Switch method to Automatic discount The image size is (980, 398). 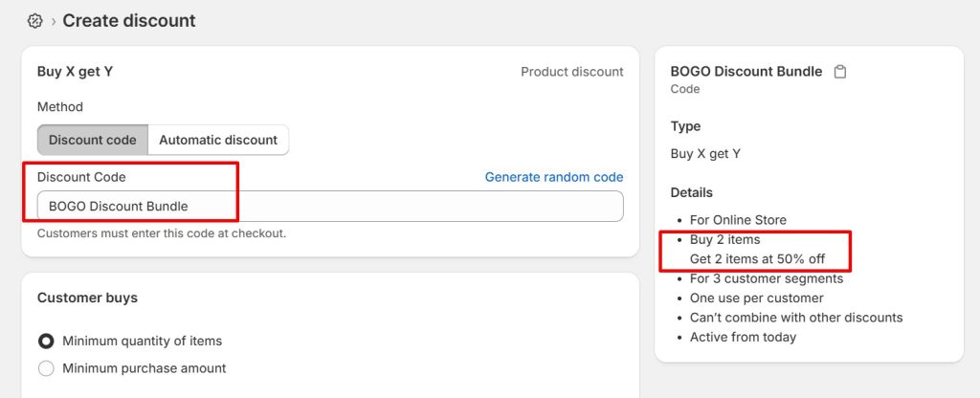click(218, 140)
